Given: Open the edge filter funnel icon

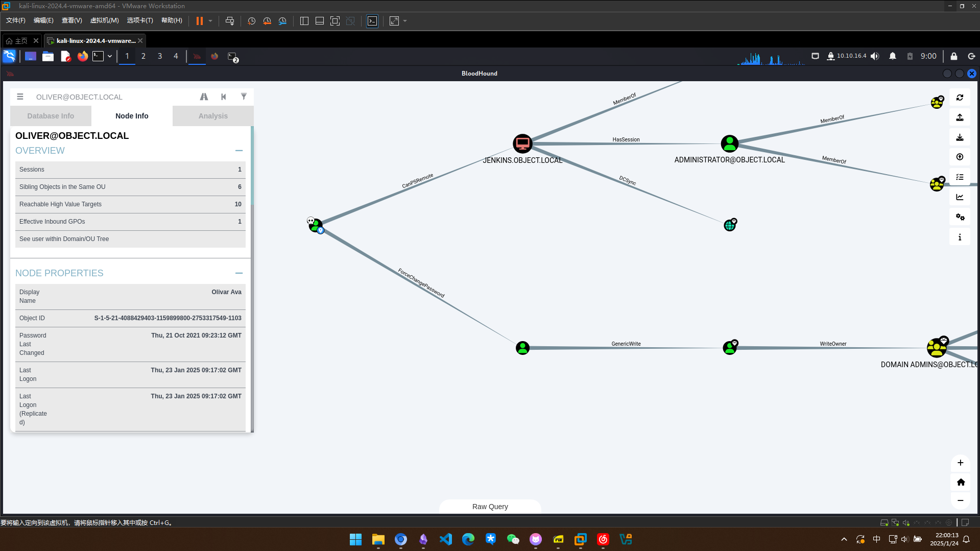Looking at the screenshot, I should pos(244,97).
